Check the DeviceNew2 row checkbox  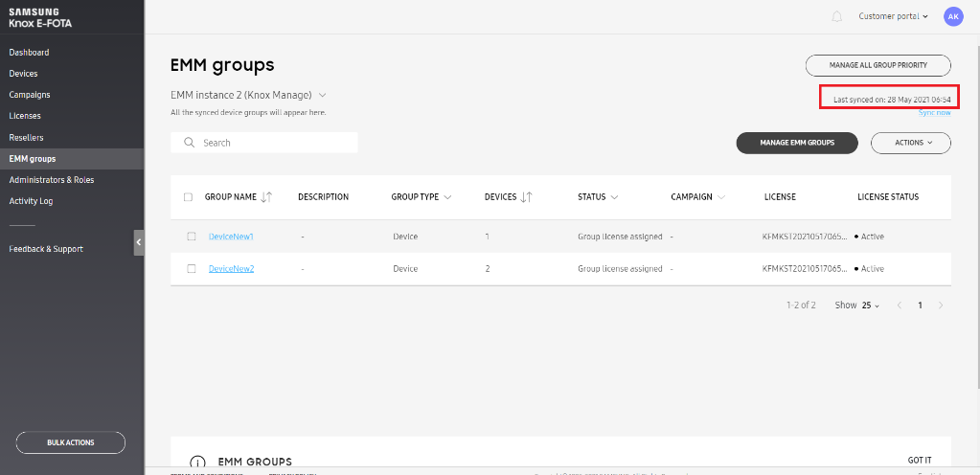pyautogui.click(x=192, y=269)
